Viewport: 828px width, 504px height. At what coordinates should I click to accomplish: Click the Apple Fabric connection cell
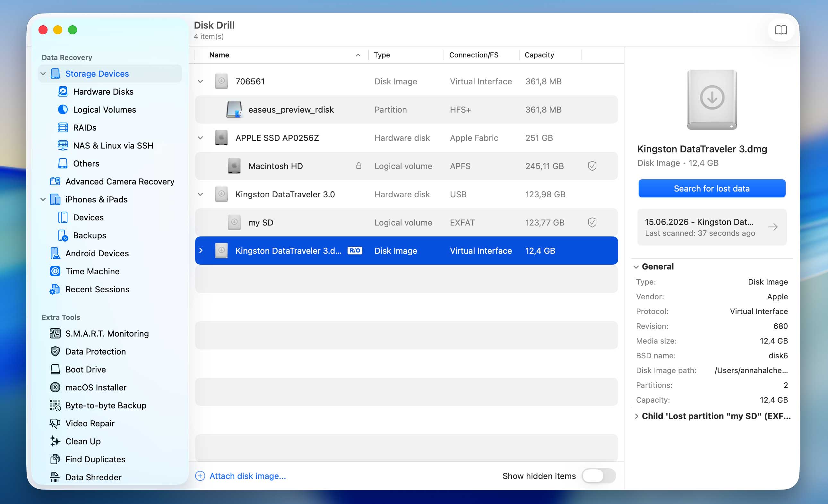point(474,138)
